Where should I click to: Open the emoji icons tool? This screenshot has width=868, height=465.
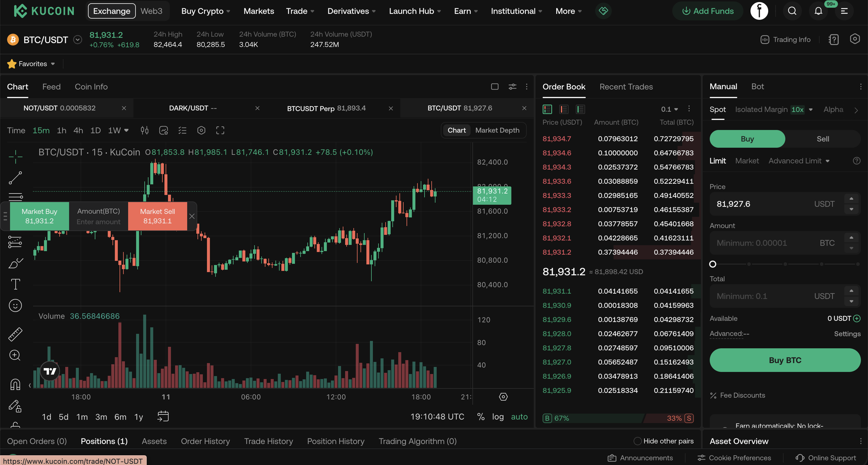coord(15,305)
